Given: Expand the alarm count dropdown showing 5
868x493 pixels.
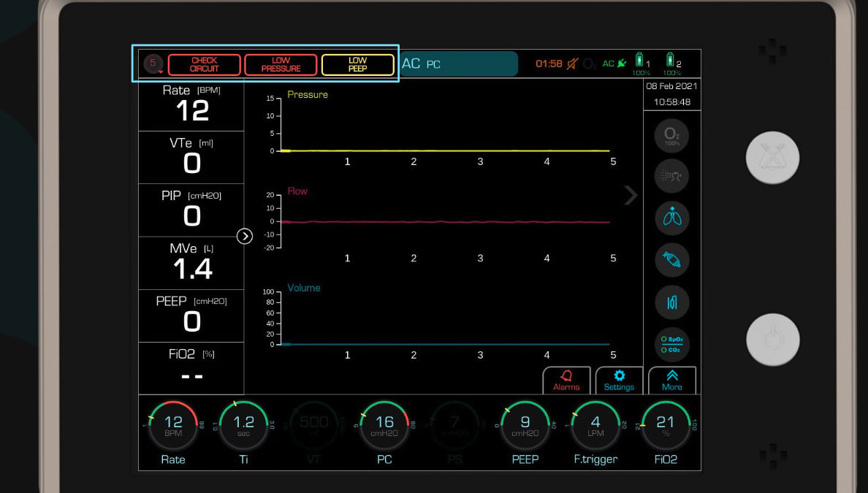Looking at the screenshot, I should coord(153,64).
